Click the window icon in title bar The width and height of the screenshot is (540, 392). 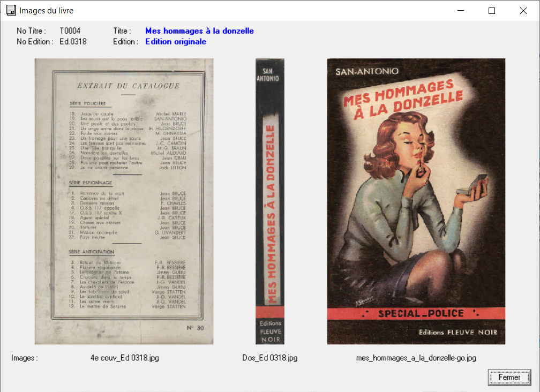point(11,10)
